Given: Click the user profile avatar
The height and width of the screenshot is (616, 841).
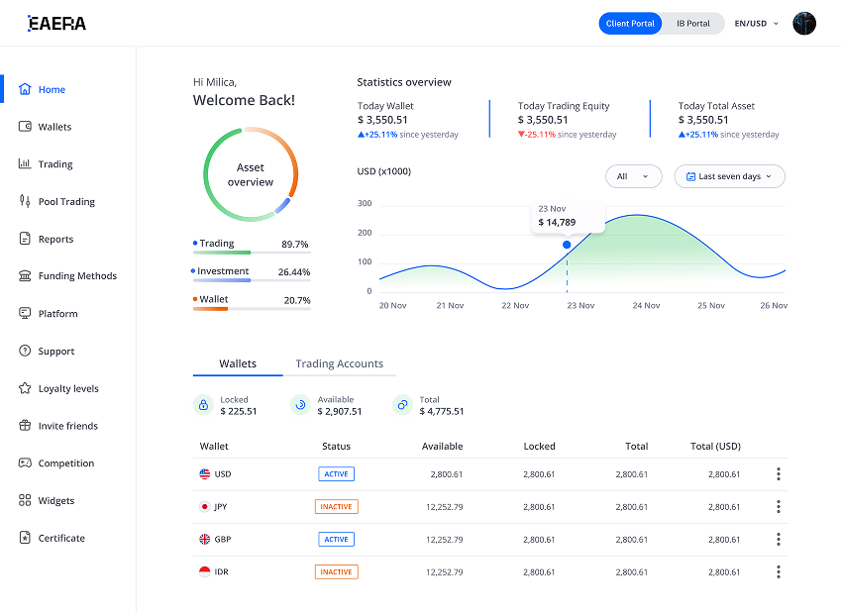Looking at the screenshot, I should [x=804, y=24].
